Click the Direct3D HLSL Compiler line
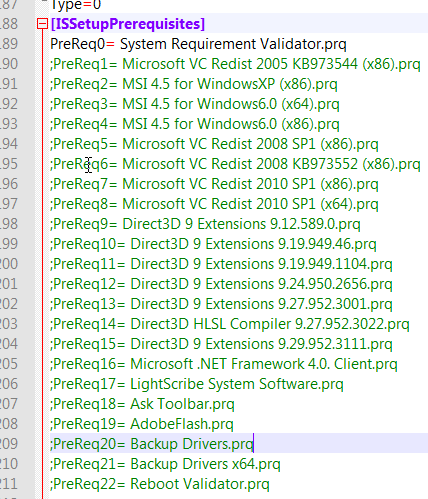This screenshot has width=428, height=499. click(x=230, y=324)
